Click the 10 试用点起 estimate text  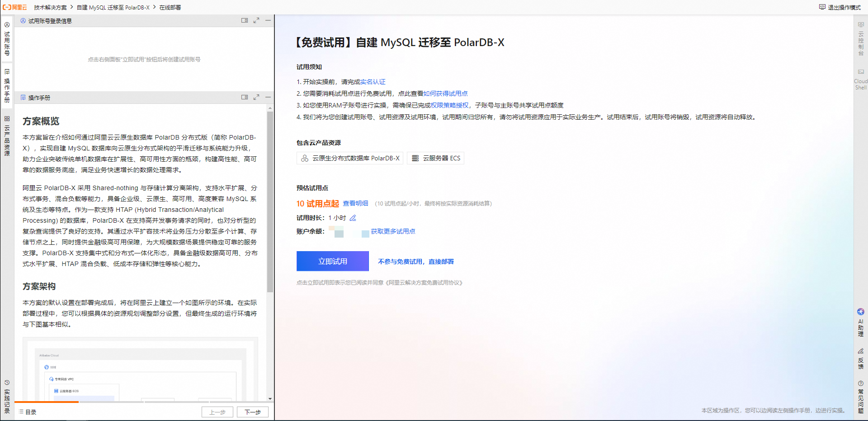pos(318,204)
